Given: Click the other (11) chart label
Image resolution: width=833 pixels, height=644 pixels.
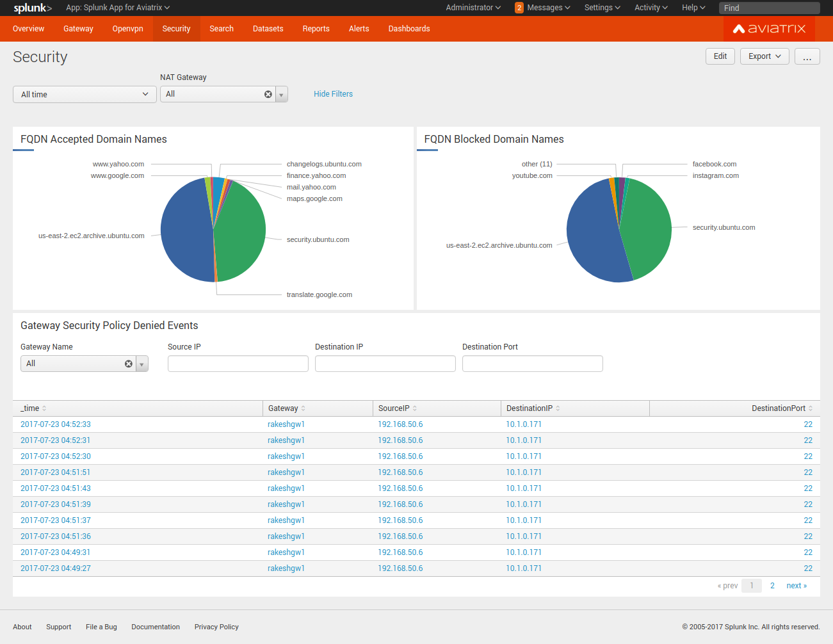Looking at the screenshot, I should (537, 164).
